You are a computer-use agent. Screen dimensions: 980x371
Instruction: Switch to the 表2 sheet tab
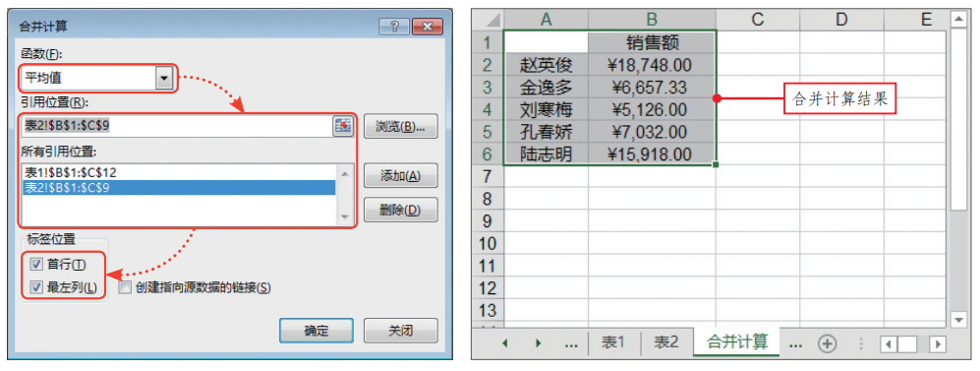pos(666,341)
